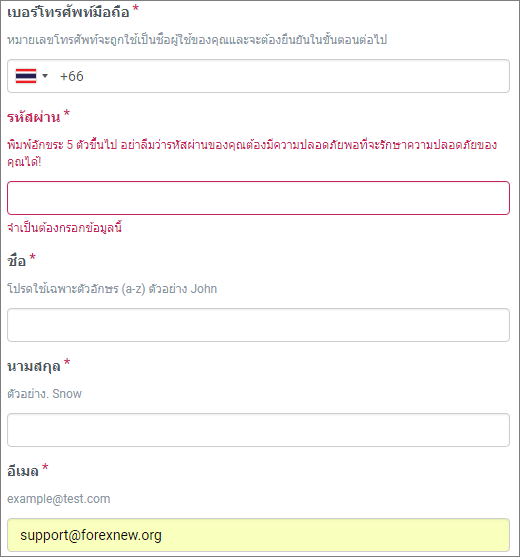Viewport: 521px width, 558px height.
Task: Click the hint text mentioning Snow
Action: click(x=44, y=394)
